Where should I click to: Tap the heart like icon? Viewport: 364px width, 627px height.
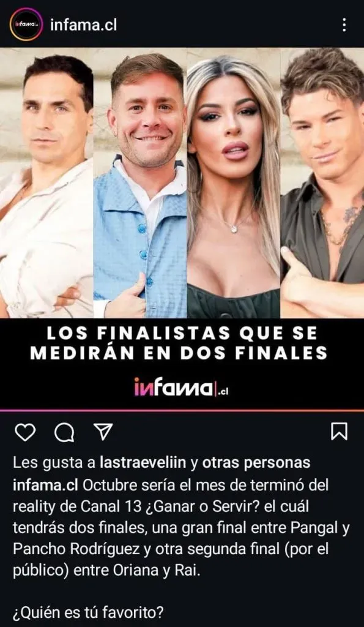25,432
